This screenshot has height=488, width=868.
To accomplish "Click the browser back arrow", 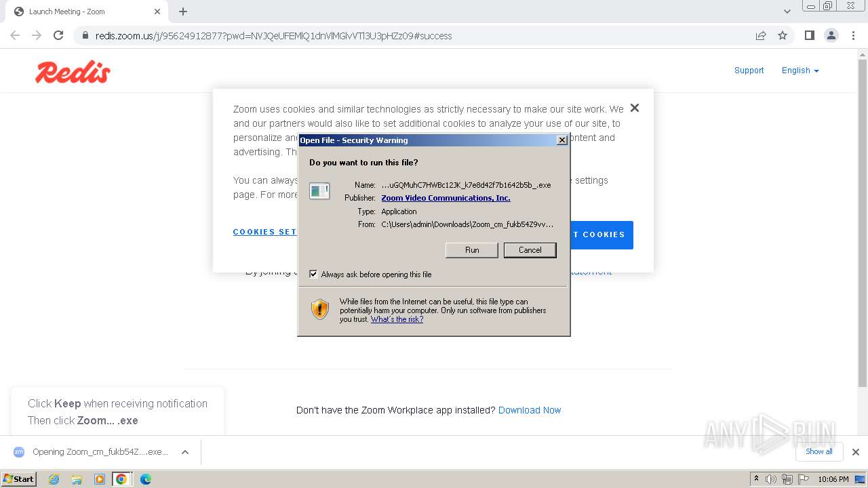I will (x=15, y=35).
